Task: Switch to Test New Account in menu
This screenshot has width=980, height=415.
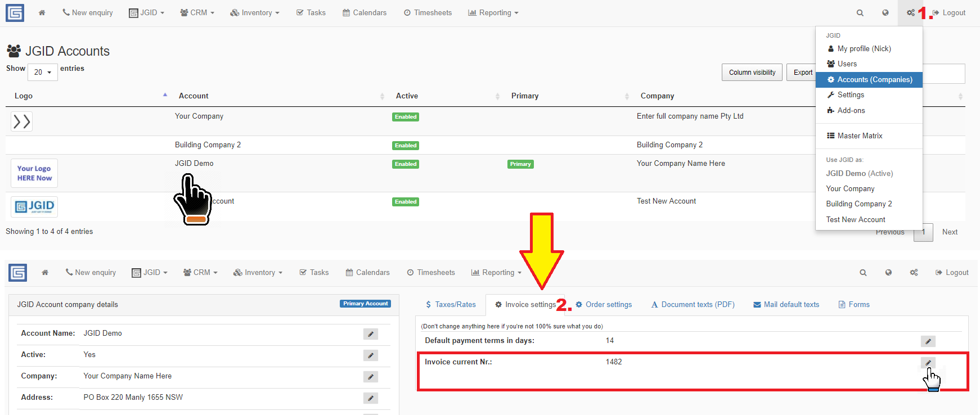Action: (x=869, y=220)
